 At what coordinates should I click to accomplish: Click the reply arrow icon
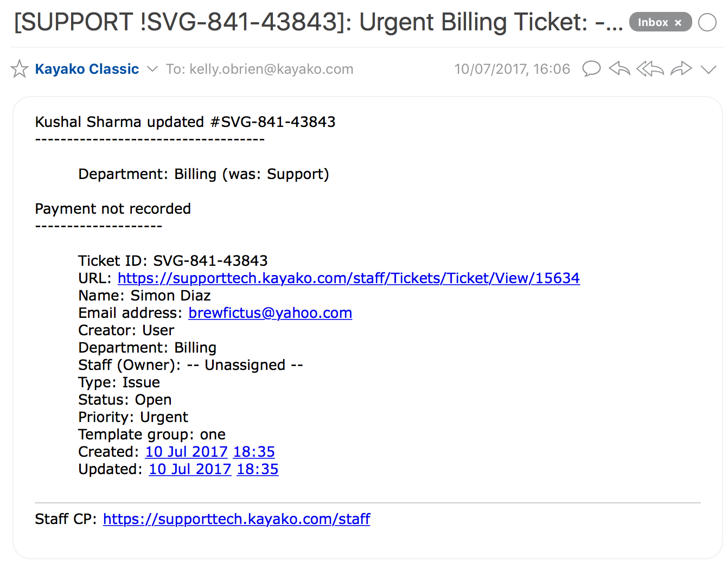pyautogui.click(x=620, y=69)
